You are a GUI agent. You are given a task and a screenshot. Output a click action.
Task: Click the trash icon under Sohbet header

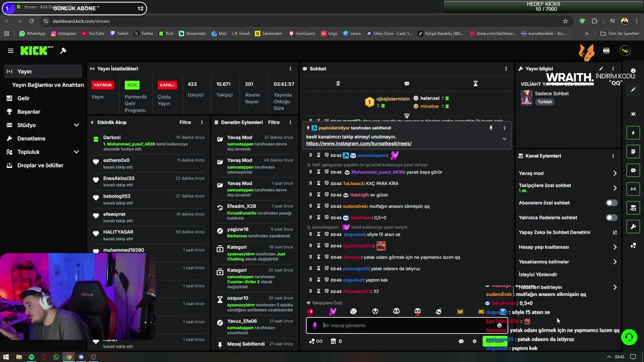[x=338, y=83]
